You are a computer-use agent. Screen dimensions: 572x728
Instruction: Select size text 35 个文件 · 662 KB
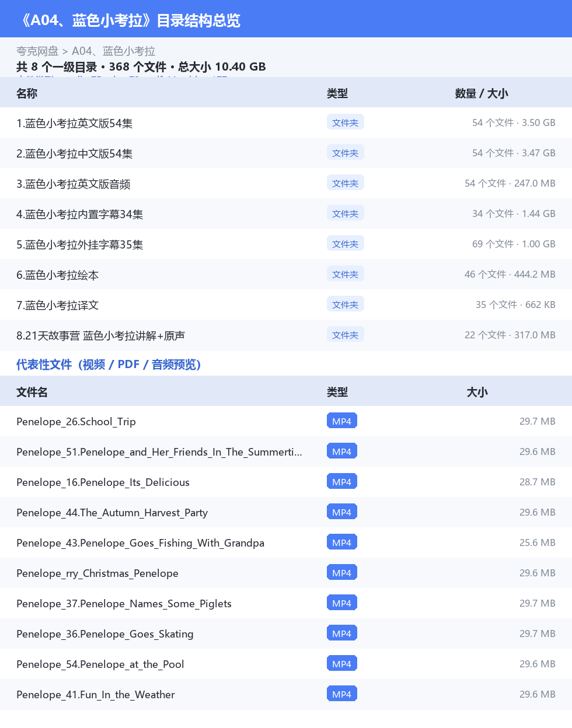(515, 304)
